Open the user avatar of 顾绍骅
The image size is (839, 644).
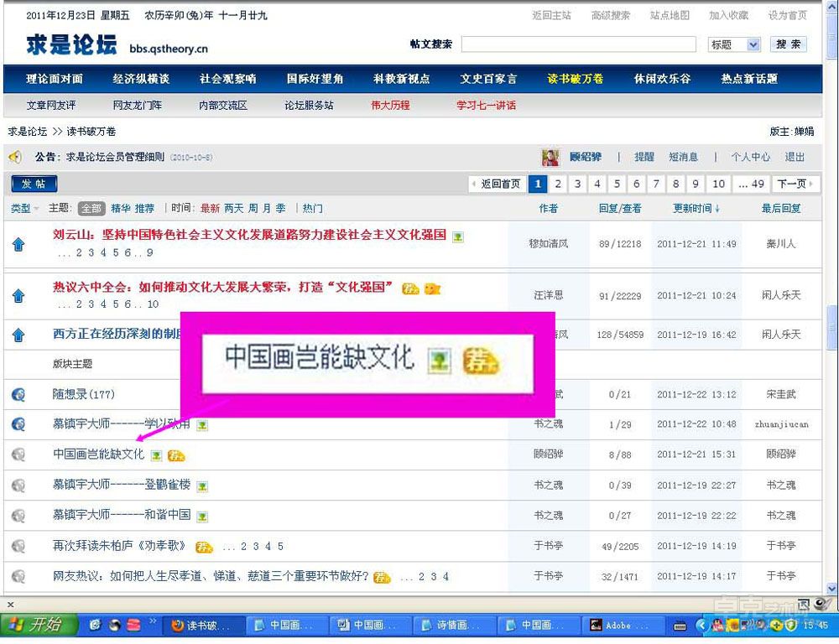coord(550,158)
